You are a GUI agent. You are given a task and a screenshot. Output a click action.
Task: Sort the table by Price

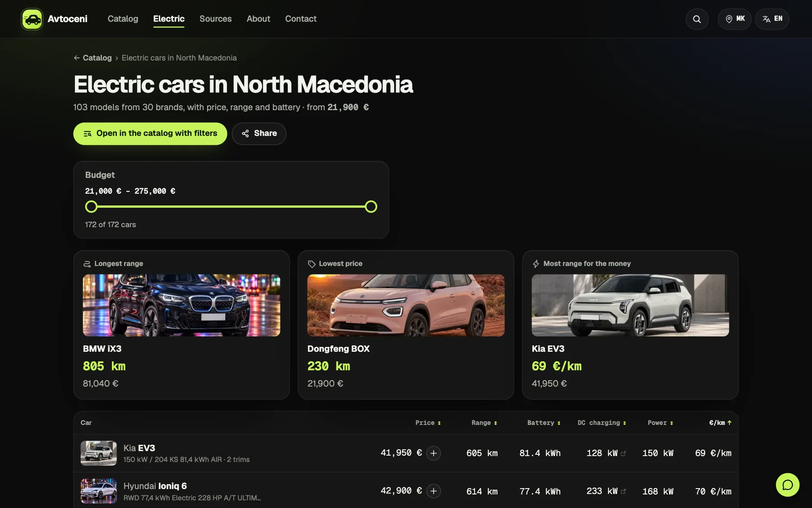(x=428, y=423)
